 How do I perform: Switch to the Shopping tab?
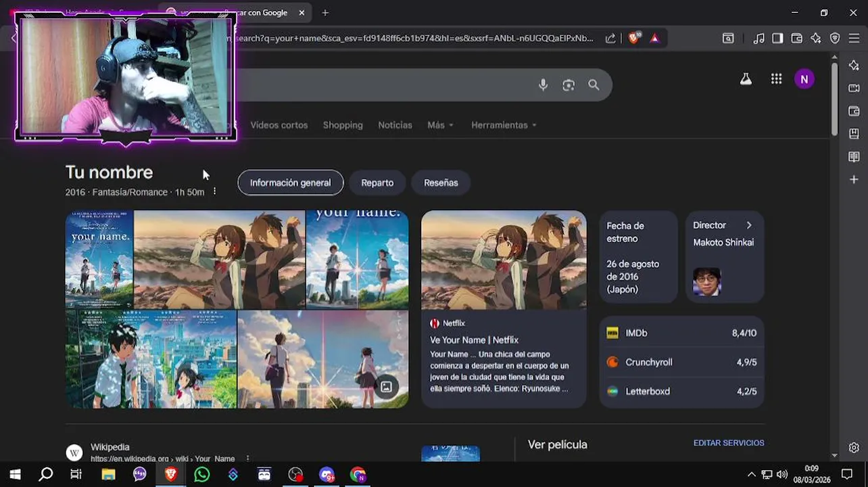(343, 125)
